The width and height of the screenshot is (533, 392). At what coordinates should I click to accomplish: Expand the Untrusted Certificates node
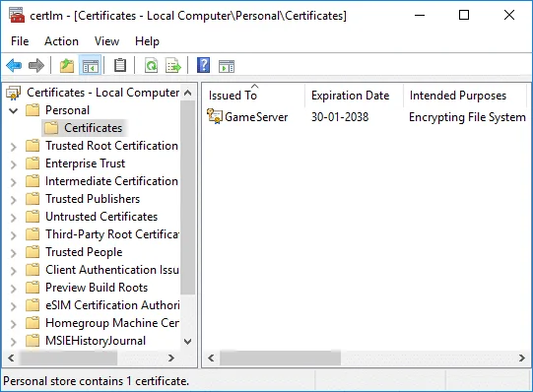click(x=13, y=218)
